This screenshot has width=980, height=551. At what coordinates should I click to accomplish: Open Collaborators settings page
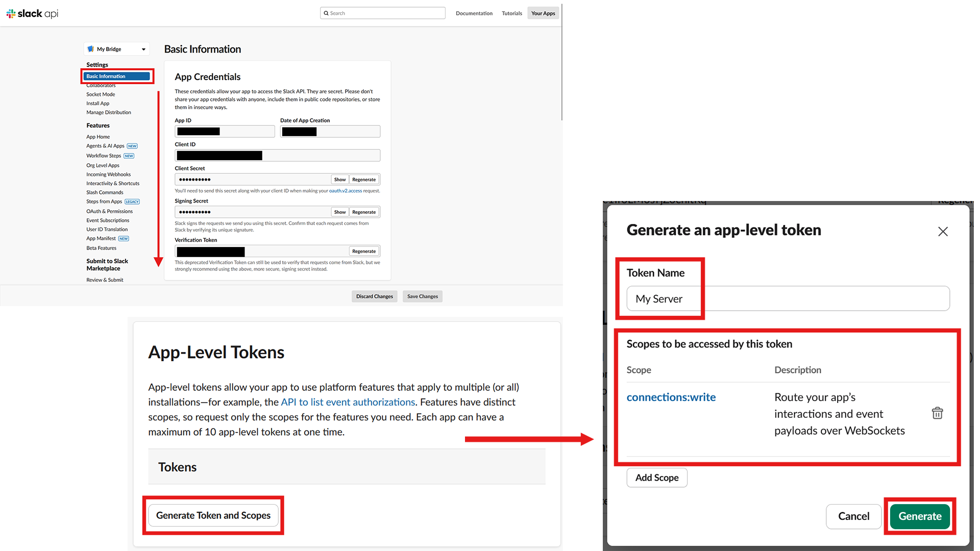pos(101,85)
